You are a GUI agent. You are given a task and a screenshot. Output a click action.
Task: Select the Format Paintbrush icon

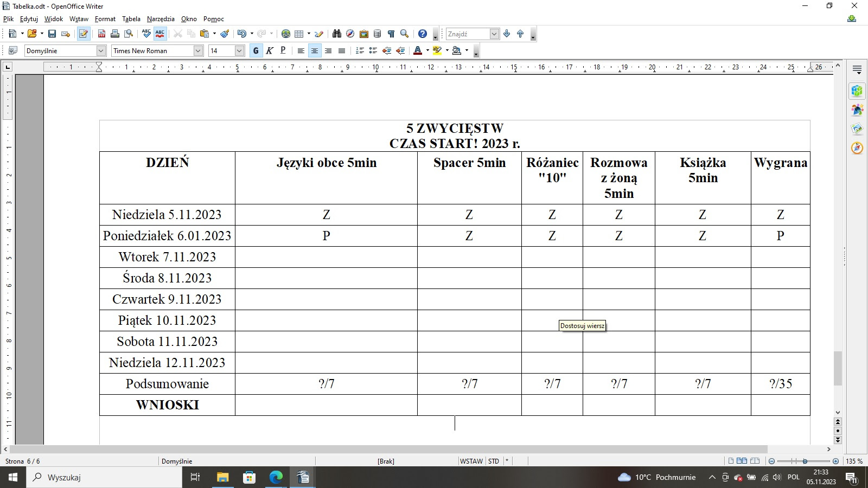224,34
